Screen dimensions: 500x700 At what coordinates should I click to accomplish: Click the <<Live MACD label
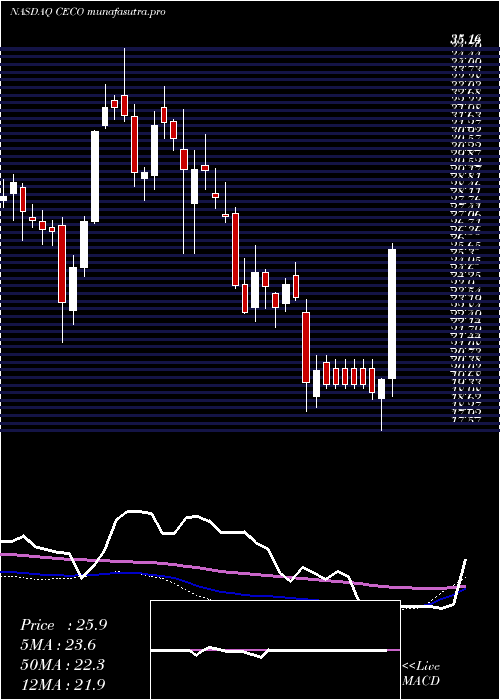[421, 674]
